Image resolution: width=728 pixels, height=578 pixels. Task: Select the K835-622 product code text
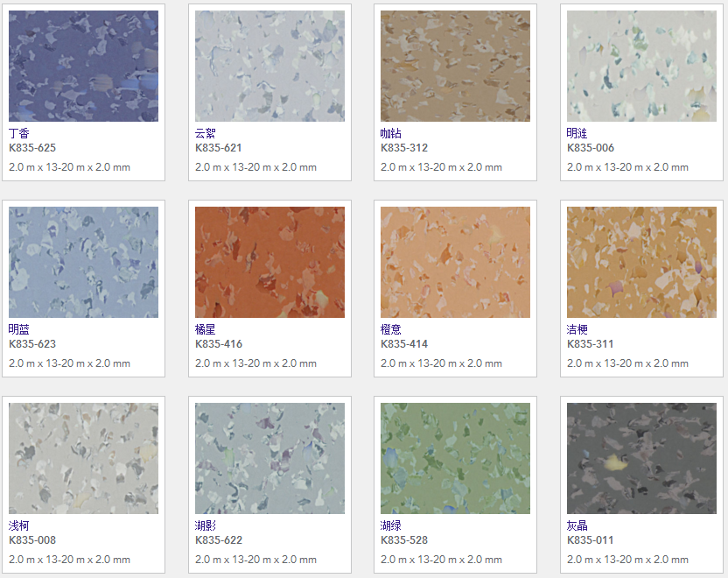[x=219, y=539]
